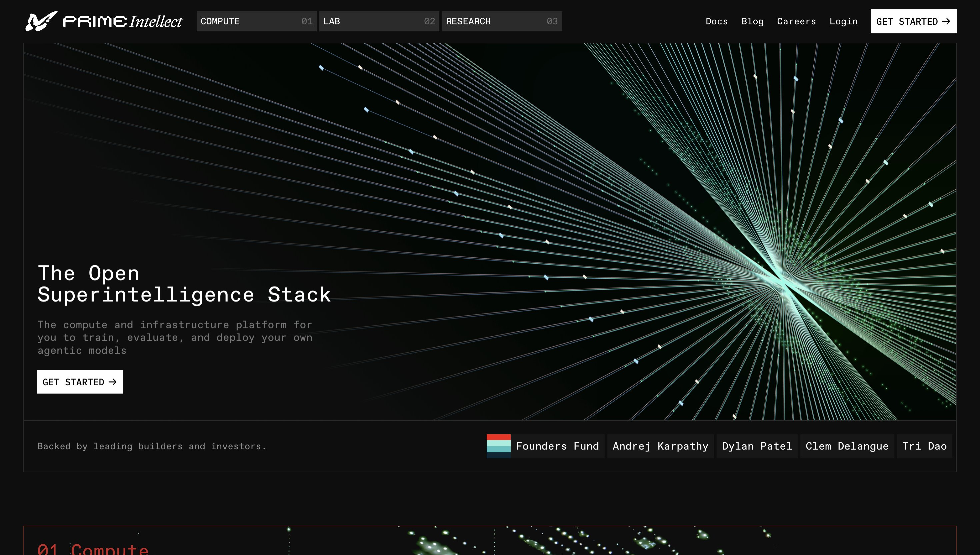Open the LAB 02 navigation tab
This screenshot has height=555, width=980.
(x=379, y=21)
